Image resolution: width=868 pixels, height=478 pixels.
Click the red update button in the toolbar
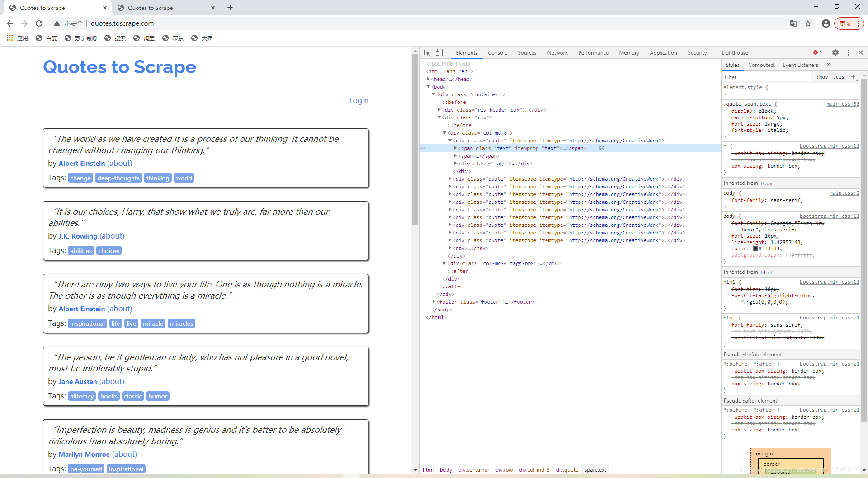click(849, 23)
